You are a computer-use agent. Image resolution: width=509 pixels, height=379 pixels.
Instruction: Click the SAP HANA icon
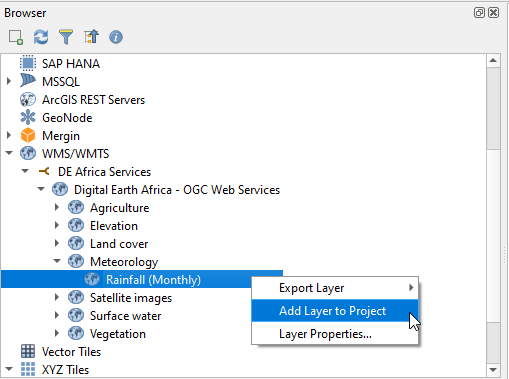coord(28,63)
